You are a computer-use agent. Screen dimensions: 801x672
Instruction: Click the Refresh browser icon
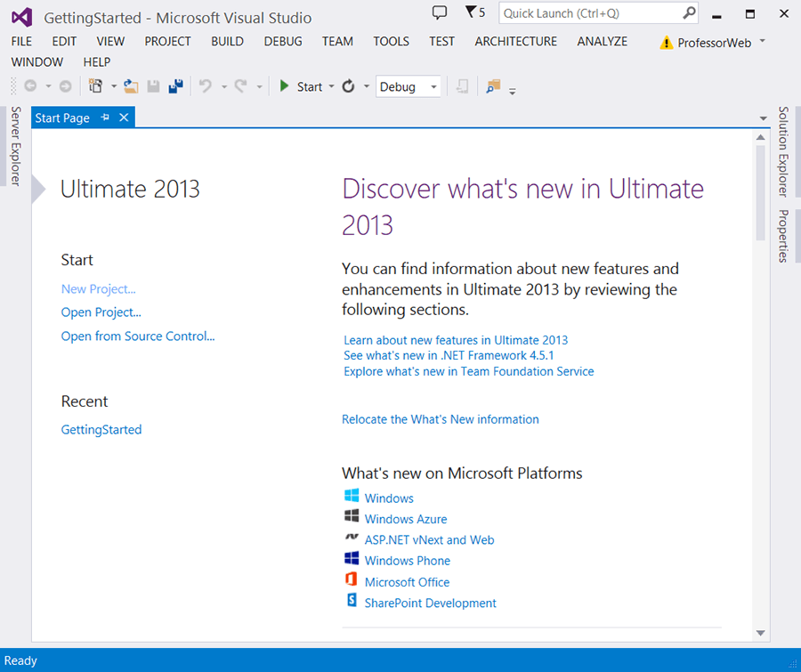coord(348,85)
